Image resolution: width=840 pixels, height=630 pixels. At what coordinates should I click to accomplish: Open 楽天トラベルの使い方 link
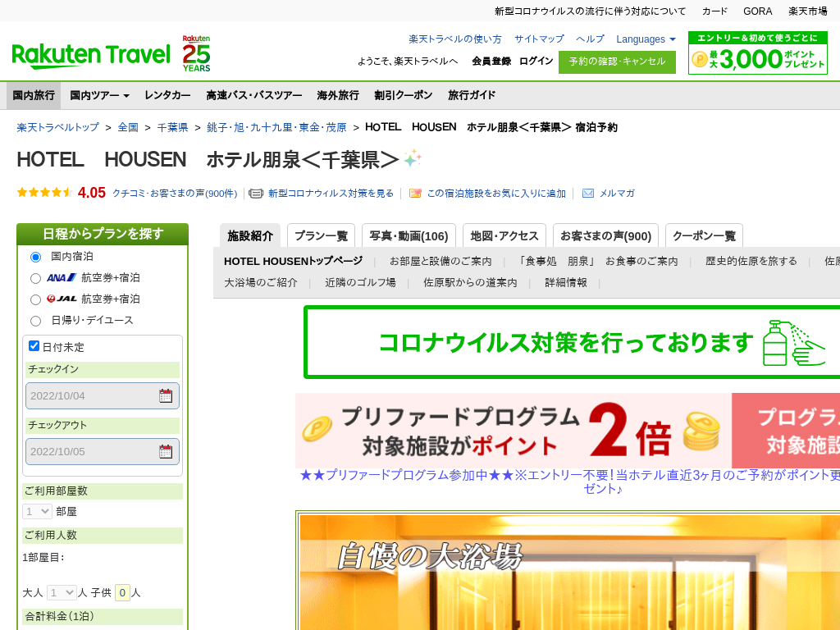(x=454, y=39)
